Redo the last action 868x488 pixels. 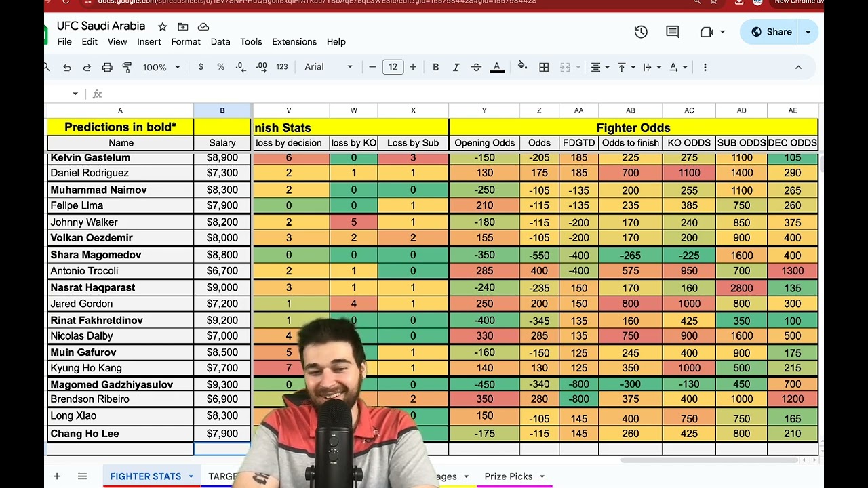(x=87, y=67)
